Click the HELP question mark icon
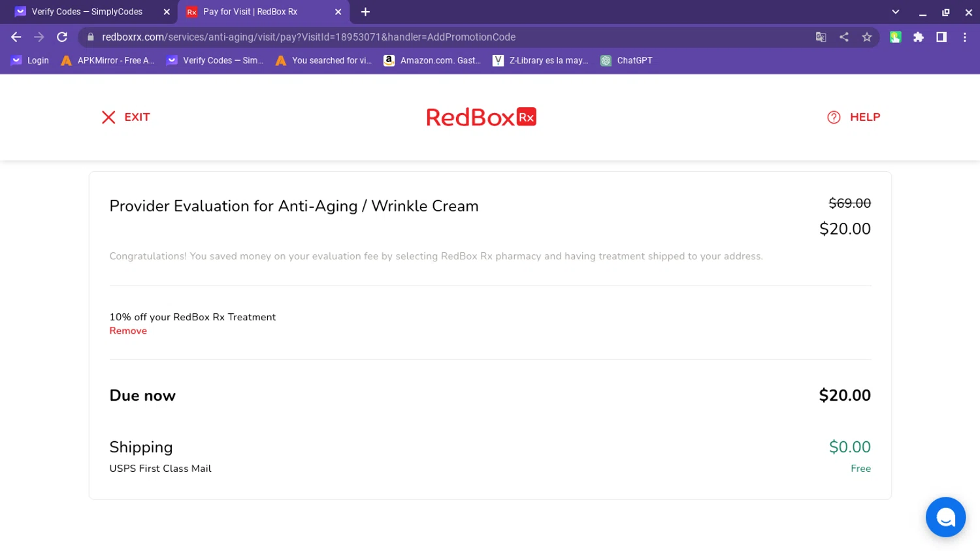The height and width of the screenshot is (551, 980). point(834,117)
